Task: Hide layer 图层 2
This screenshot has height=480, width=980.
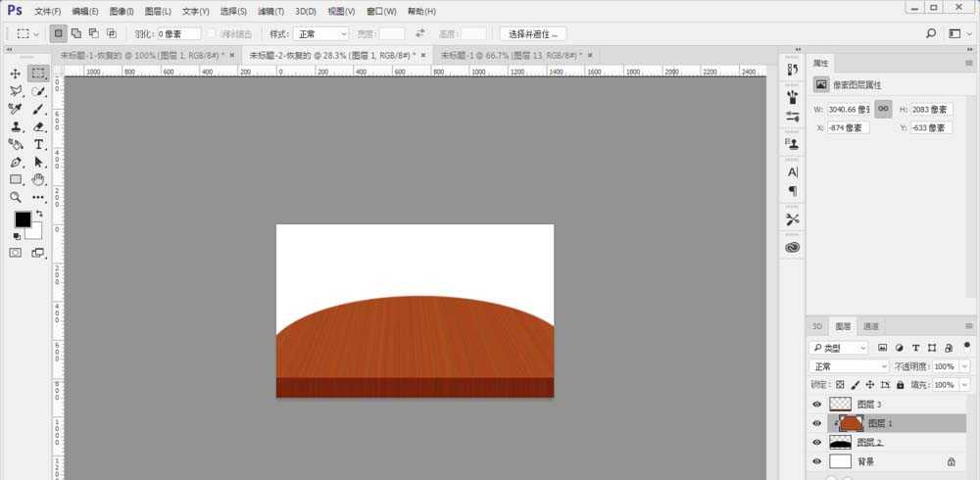Action: click(x=818, y=442)
